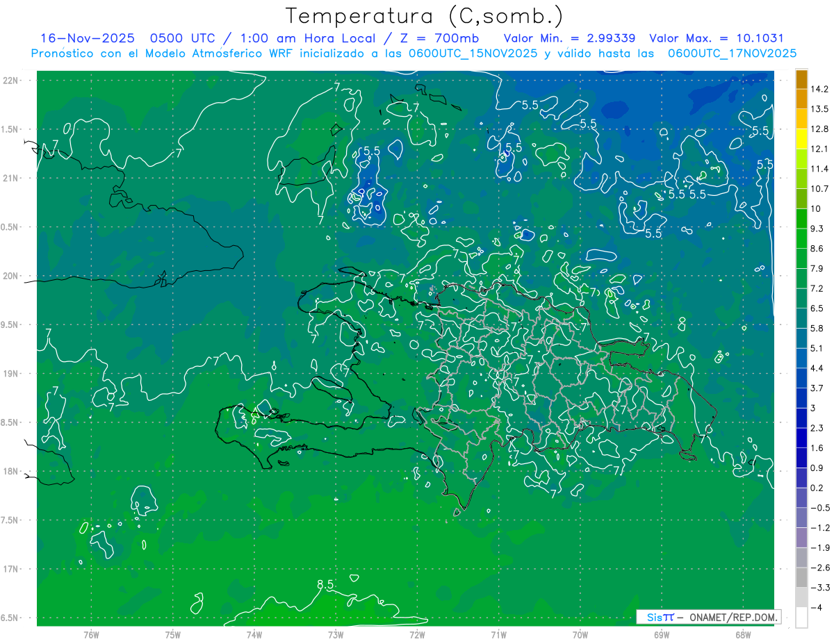This screenshot has width=834, height=644.
Task: Click the '17N' latitude axis label
Action: pos(11,569)
